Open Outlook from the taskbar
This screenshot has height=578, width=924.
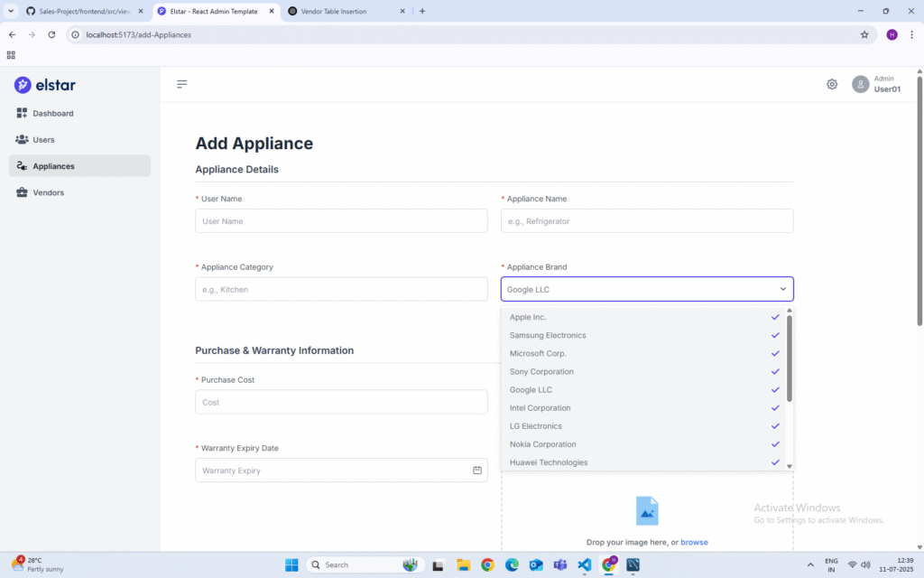[536, 565]
